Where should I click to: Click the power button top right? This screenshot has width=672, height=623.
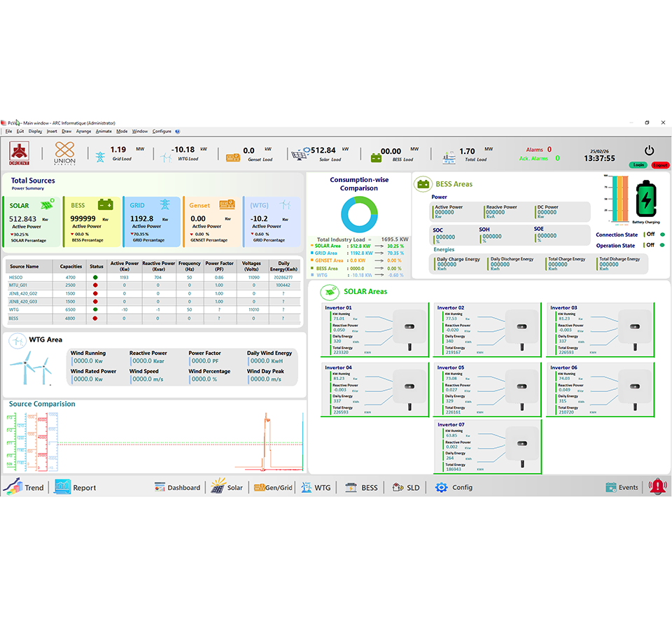pyautogui.click(x=649, y=150)
